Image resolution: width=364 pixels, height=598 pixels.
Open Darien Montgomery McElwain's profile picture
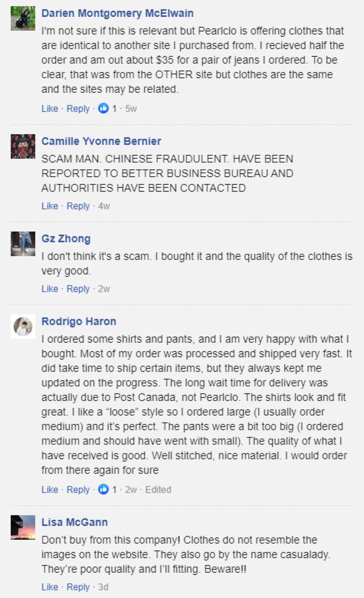click(x=23, y=19)
